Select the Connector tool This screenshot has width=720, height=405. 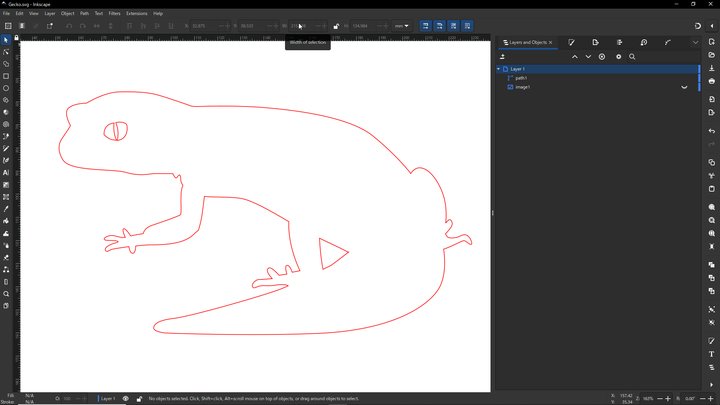point(6,270)
